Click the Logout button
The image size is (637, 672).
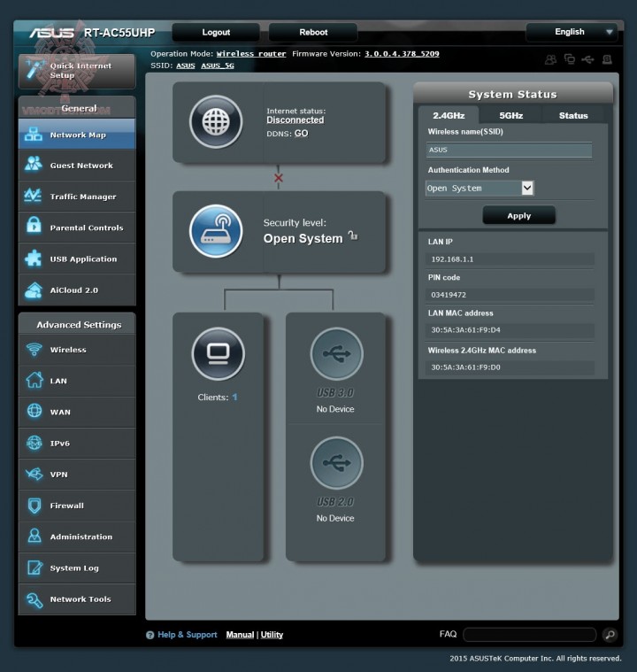click(216, 32)
